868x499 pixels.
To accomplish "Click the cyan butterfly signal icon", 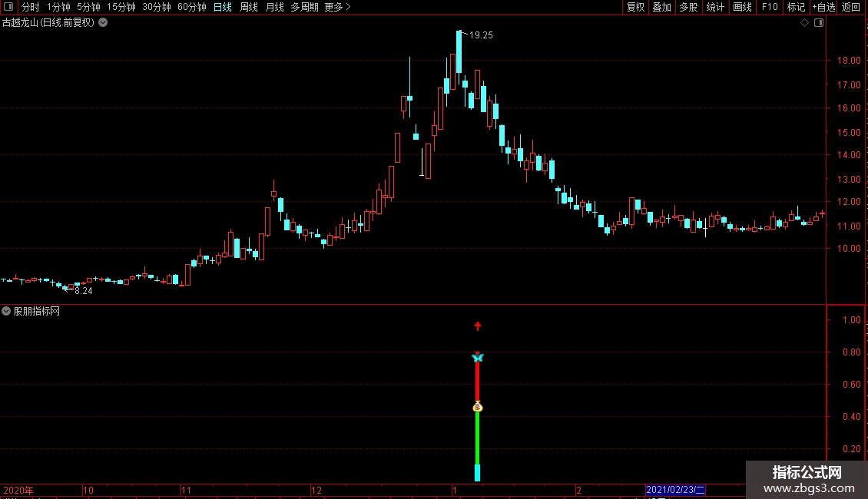I will 478,358.
